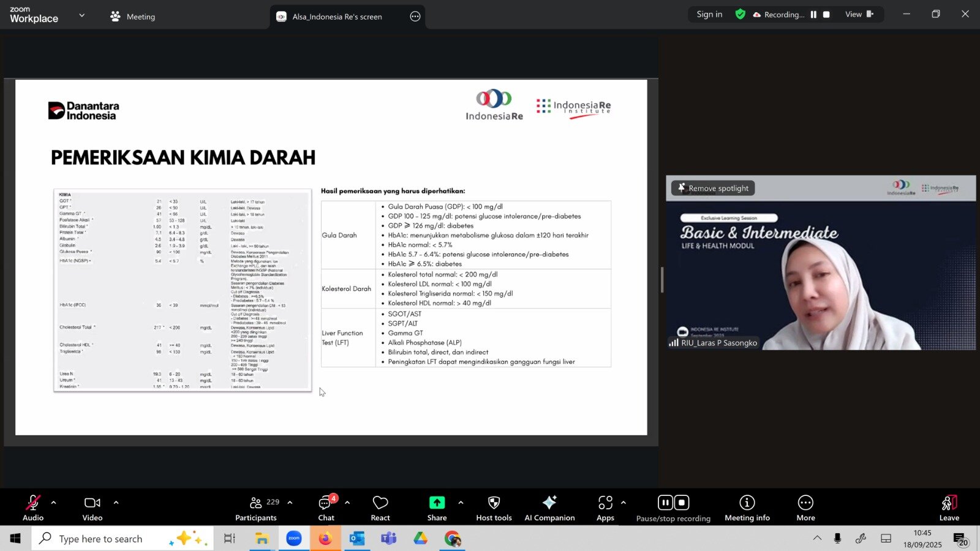980x551 pixels.
Task: Switch to the Meeting tab
Action: pos(133,17)
